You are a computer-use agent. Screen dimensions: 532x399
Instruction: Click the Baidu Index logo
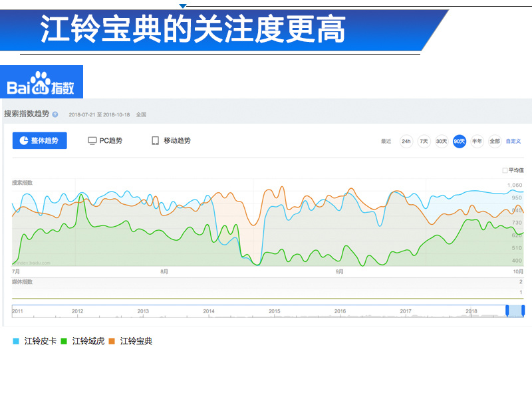pyautogui.click(x=41, y=82)
